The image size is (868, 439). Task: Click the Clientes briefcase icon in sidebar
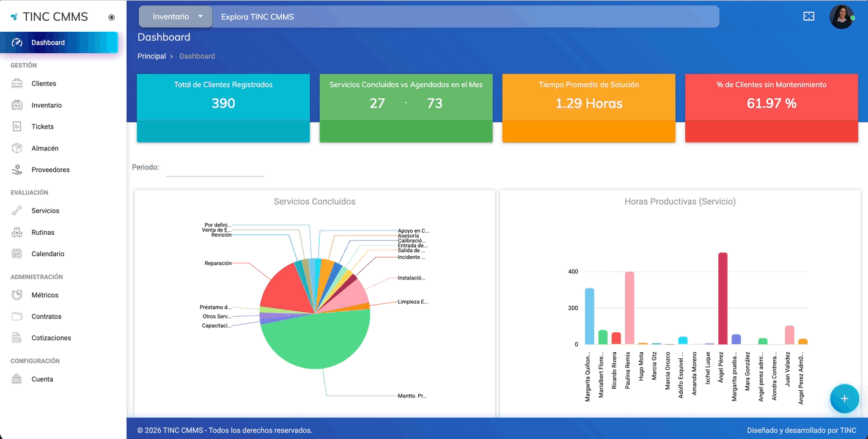[17, 84]
